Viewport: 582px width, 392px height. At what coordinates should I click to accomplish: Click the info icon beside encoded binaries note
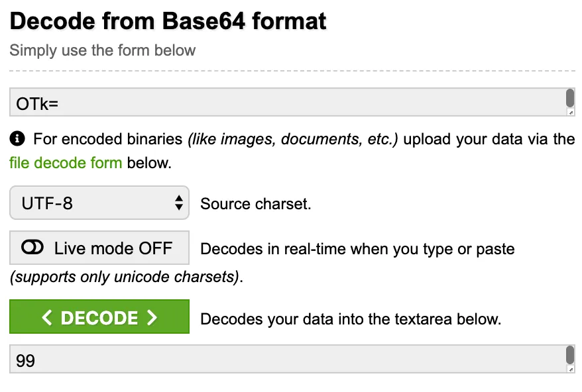point(18,139)
